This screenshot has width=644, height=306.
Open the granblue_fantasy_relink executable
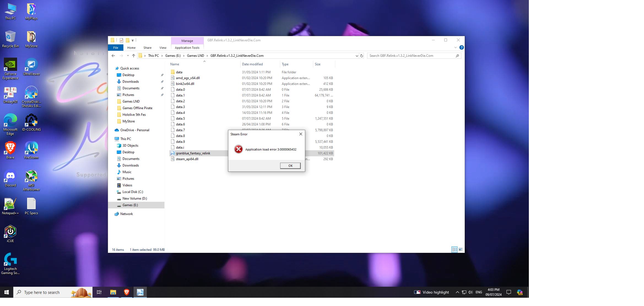click(x=193, y=153)
